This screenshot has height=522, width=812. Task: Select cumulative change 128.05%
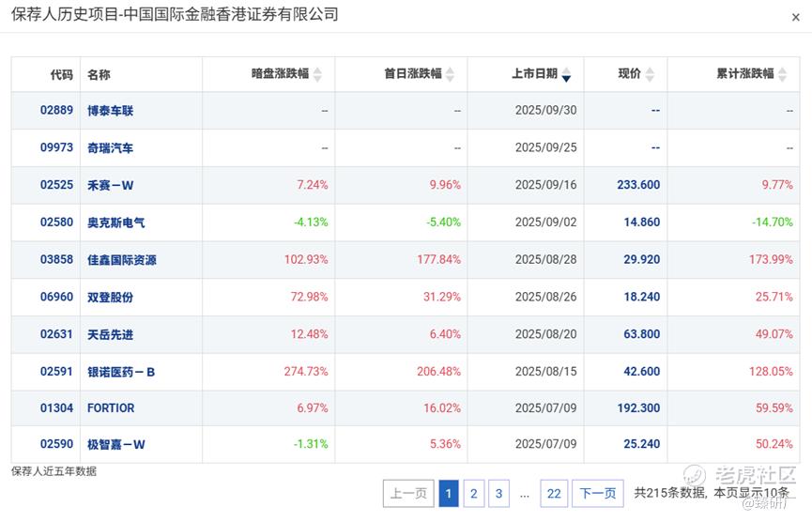coord(771,371)
